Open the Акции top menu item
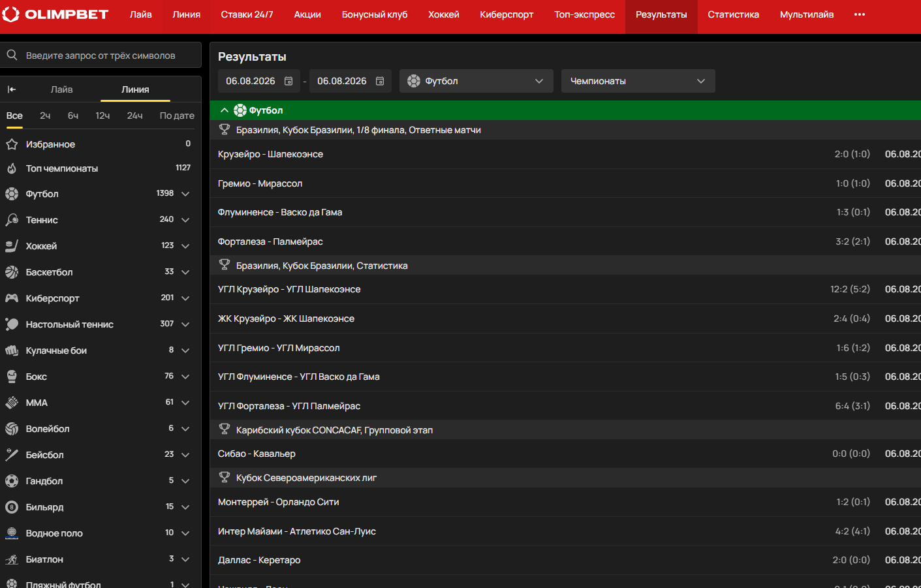Image resolution: width=921 pixels, height=588 pixels. point(307,14)
